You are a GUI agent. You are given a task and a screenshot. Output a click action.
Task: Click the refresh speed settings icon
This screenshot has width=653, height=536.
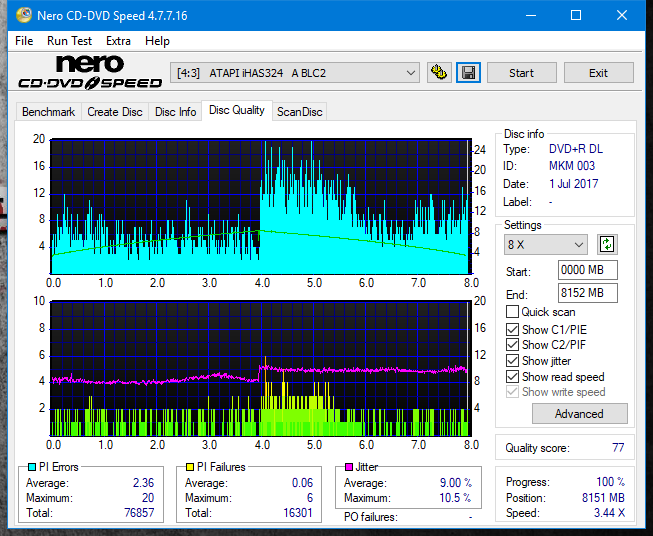[607, 244]
